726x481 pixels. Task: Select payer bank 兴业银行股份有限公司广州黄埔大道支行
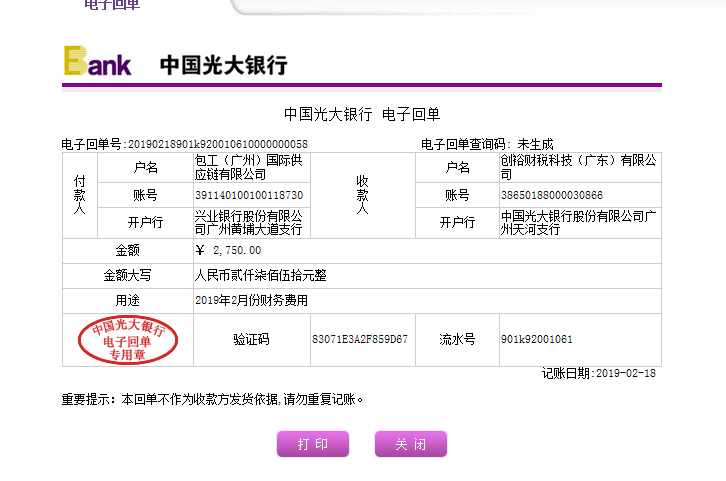(x=248, y=223)
